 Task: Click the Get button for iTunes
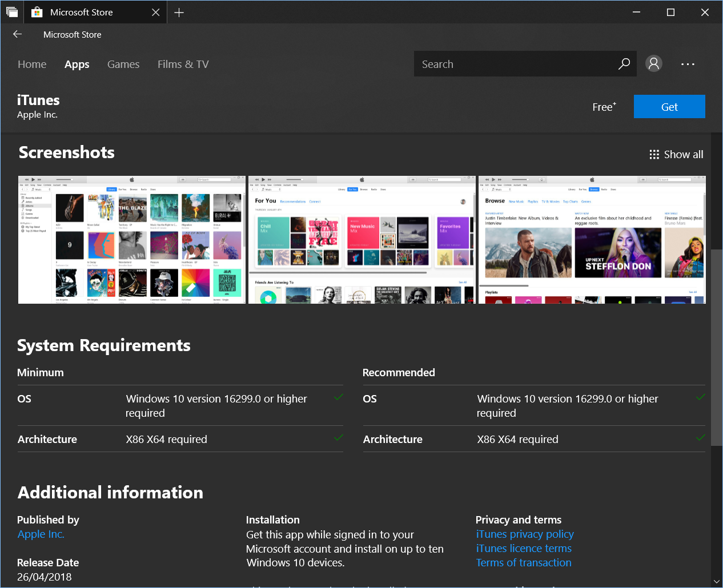(669, 107)
